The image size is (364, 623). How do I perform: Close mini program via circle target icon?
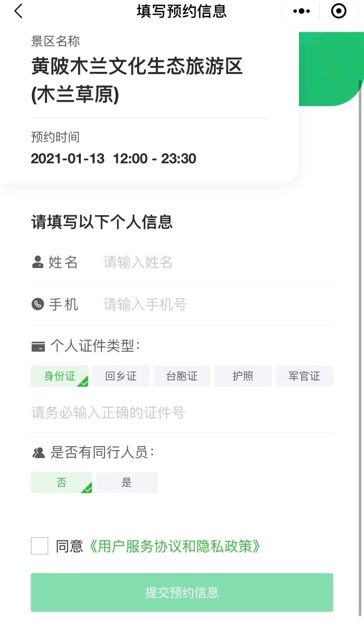(x=338, y=11)
